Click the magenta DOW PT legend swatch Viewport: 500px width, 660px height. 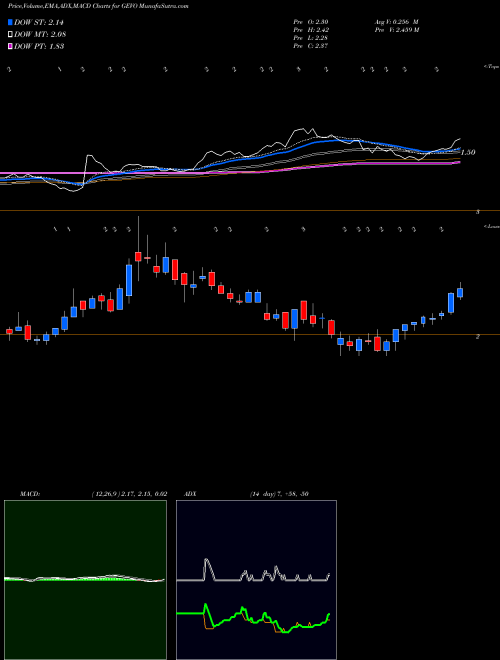click(x=11, y=46)
